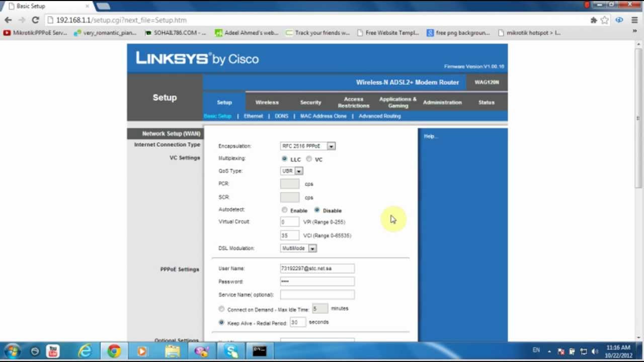The width and height of the screenshot is (644, 362).
Task: Open the Chrome menu button
Action: pos(633,20)
